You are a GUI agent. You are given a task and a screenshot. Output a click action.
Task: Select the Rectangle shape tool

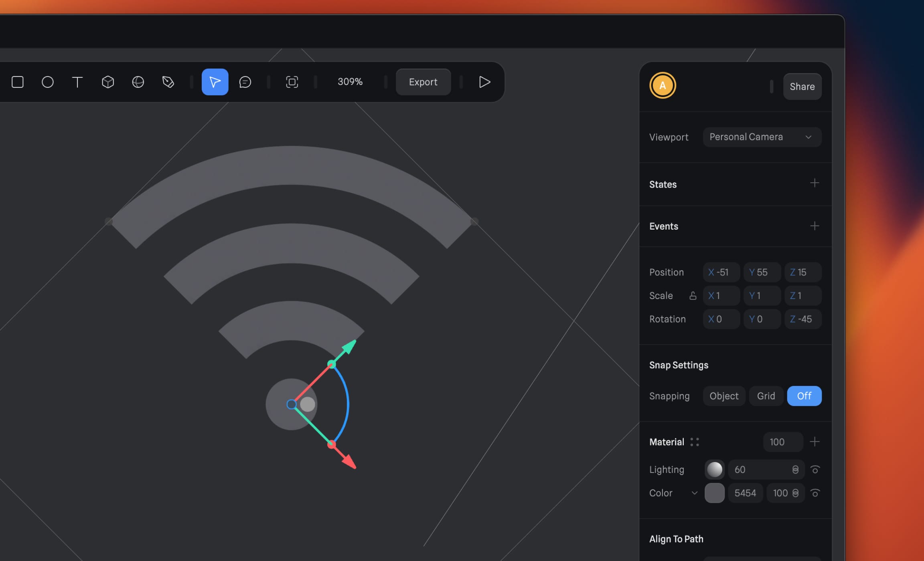pos(18,82)
